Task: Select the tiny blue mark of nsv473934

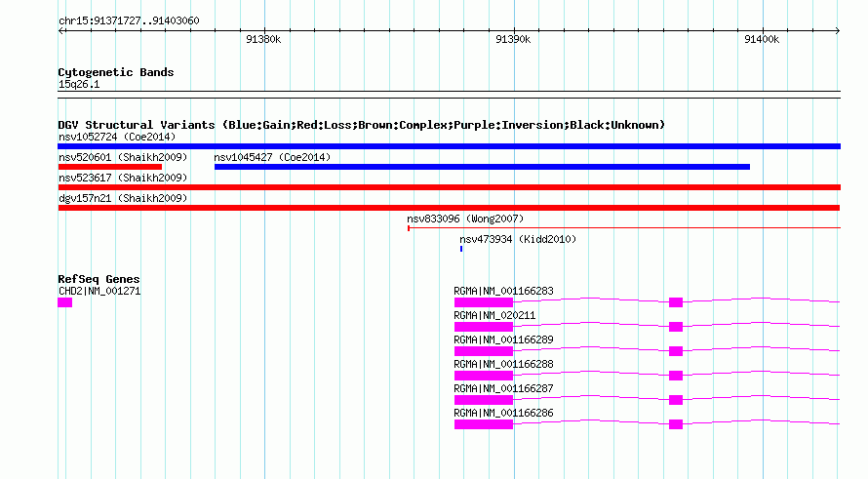Action: pyautogui.click(x=461, y=249)
